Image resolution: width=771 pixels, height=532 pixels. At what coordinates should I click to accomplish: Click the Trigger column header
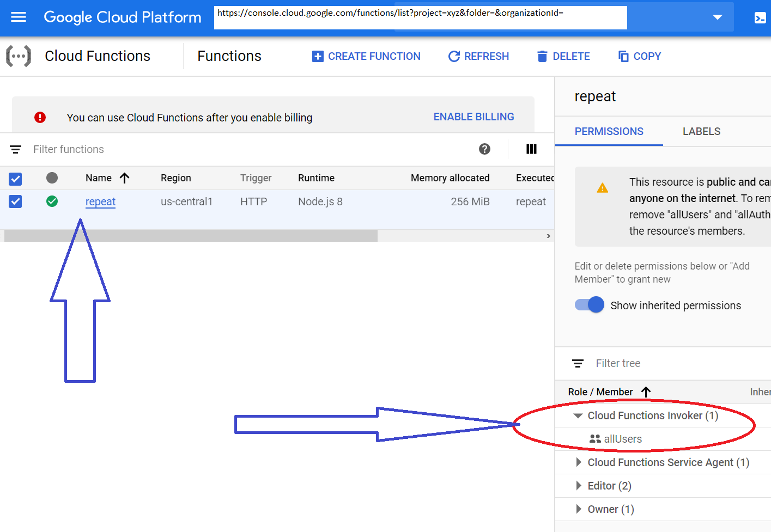coord(256,178)
